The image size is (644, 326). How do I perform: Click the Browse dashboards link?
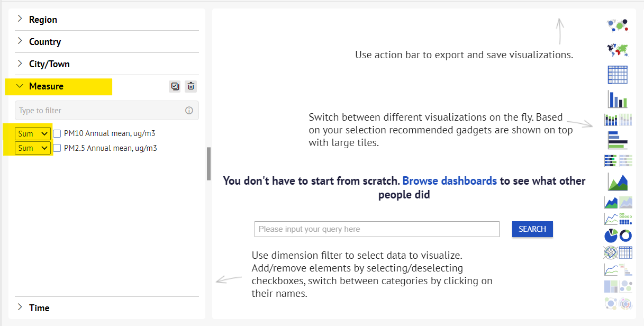[x=450, y=181]
